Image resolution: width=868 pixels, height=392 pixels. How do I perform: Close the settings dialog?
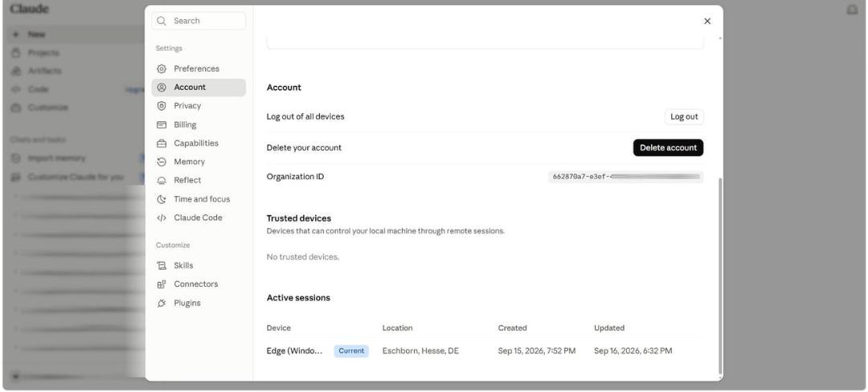707,21
